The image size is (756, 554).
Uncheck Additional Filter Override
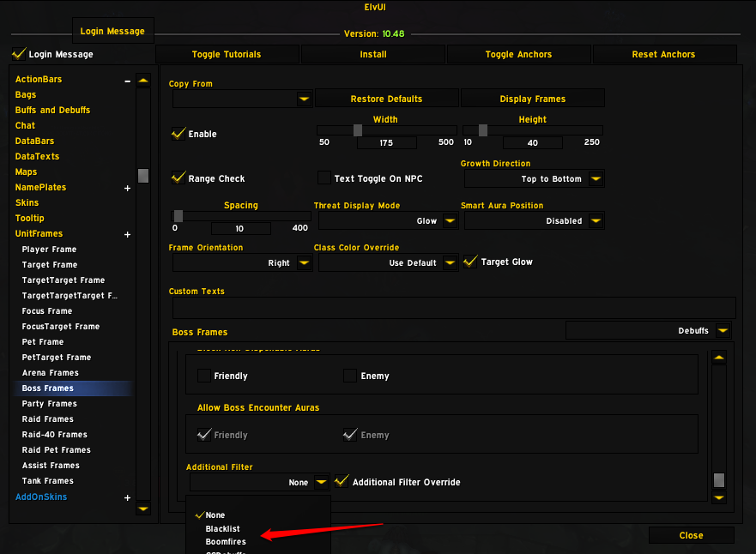342,482
